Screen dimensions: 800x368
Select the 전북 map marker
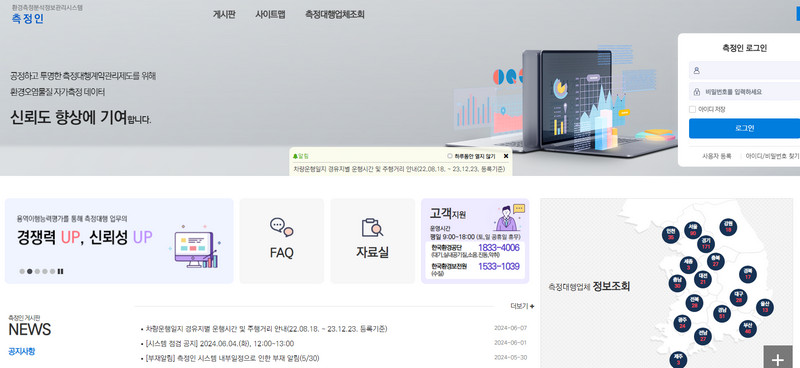pyautogui.click(x=694, y=303)
